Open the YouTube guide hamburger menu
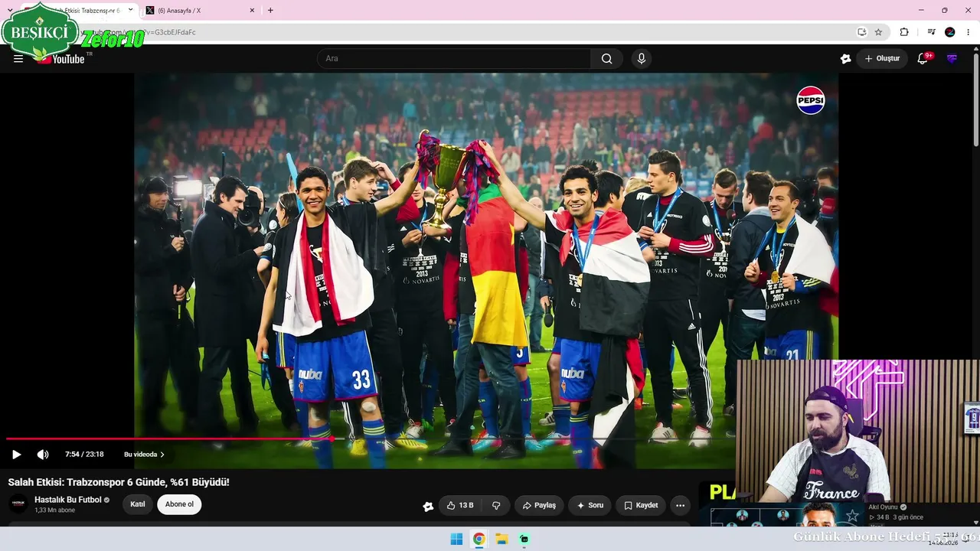The image size is (980, 551). pos(18,59)
